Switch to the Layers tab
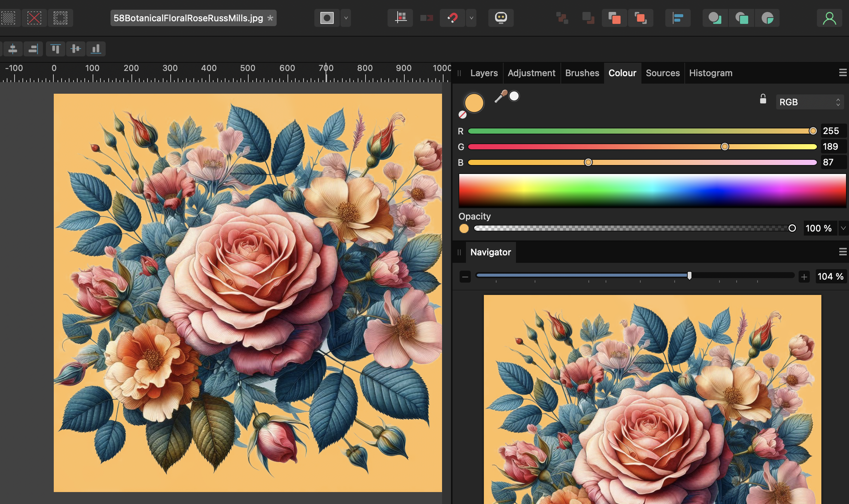 (484, 73)
